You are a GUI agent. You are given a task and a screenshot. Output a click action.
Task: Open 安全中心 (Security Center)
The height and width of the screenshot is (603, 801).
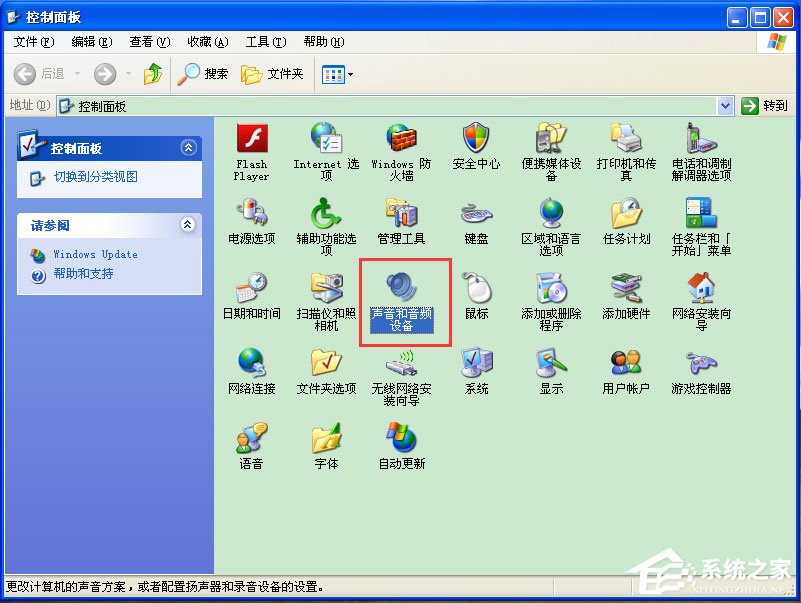[x=477, y=142]
